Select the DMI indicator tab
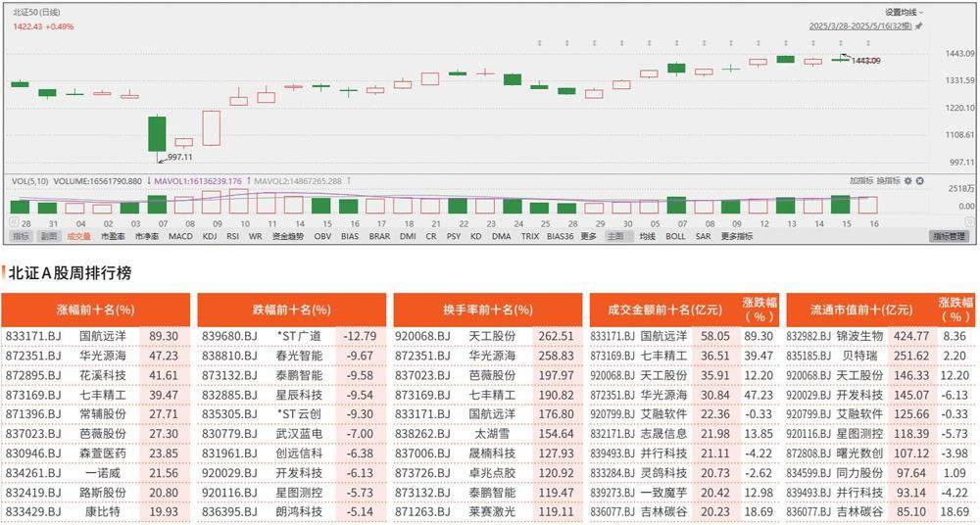This screenshot has width=980, height=525. [408, 236]
